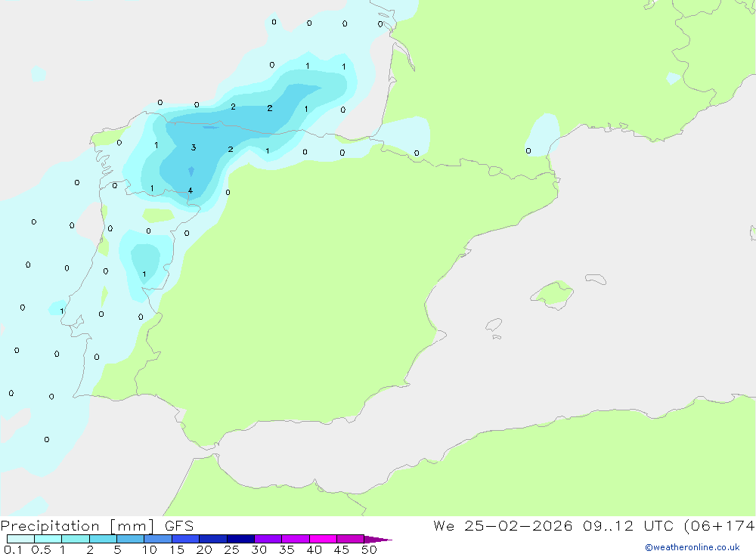Click the legend label '0.1'
Image resolution: width=756 pixels, height=554 pixels.
pyautogui.click(x=13, y=549)
